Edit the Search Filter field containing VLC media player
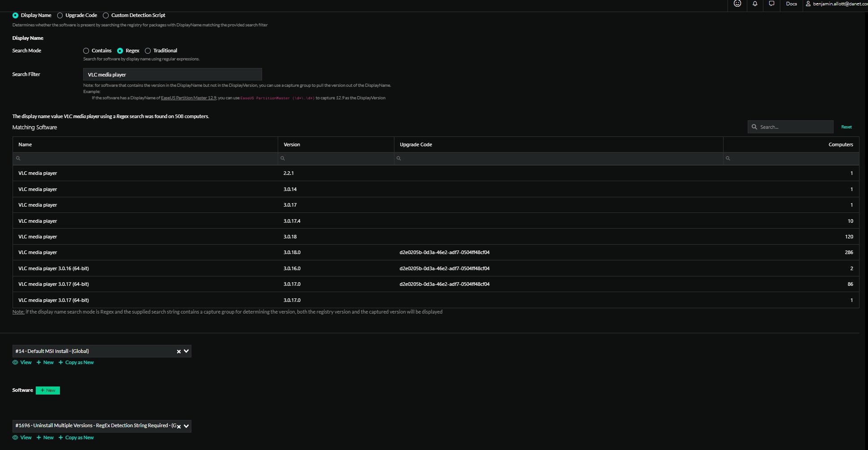868x450 pixels. 172,74
